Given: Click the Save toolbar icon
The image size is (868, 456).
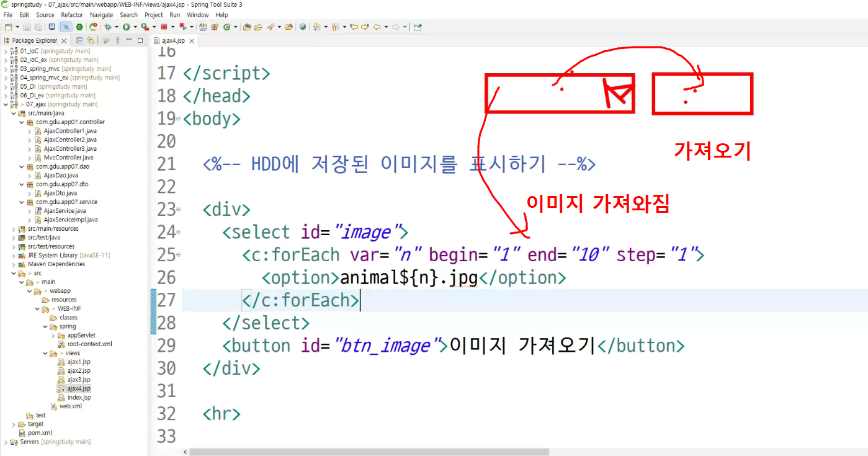Looking at the screenshot, I should pos(27,27).
